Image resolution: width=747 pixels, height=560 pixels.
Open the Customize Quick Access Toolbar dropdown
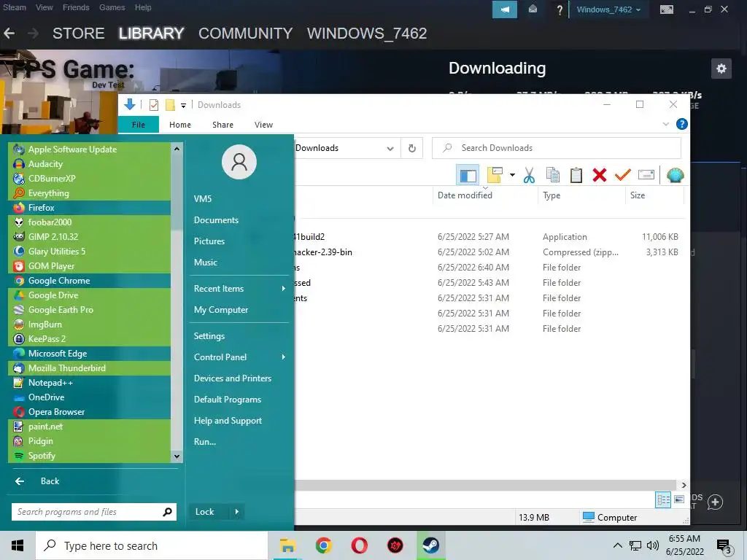click(183, 105)
